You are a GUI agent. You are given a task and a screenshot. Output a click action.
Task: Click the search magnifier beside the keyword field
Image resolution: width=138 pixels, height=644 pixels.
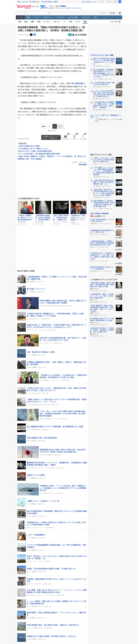coord(49,13)
